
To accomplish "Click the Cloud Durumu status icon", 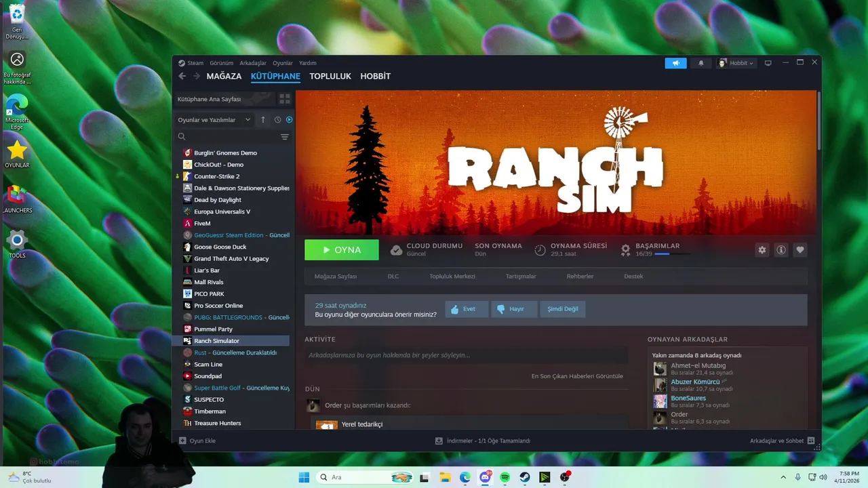I will coord(396,250).
